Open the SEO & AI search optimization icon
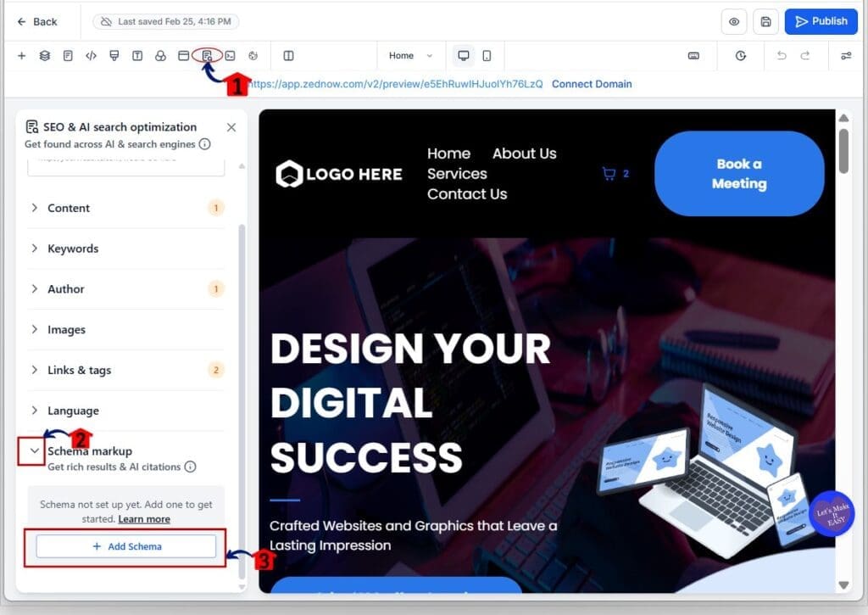This screenshot has height=615, width=868. (207, 56)
